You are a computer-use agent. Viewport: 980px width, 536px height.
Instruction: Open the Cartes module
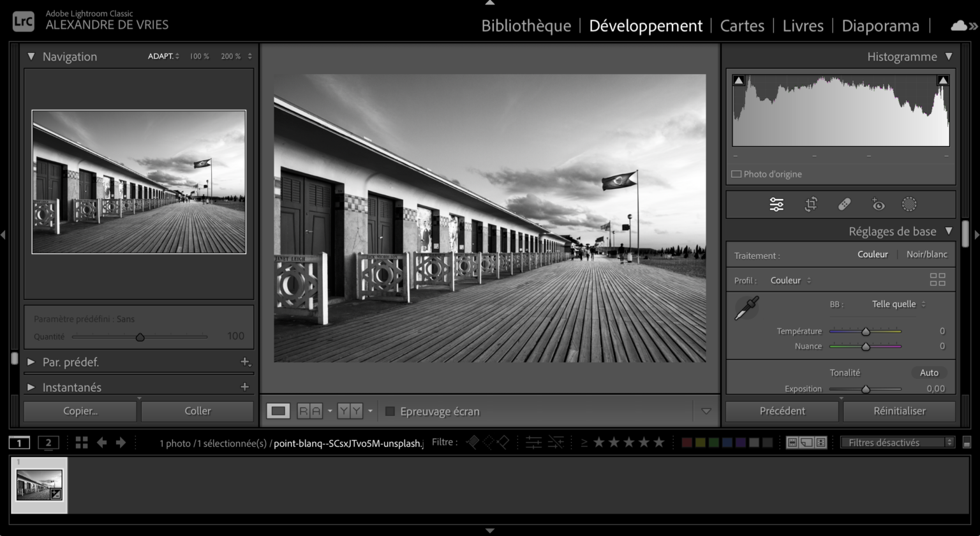coord(742,26)
